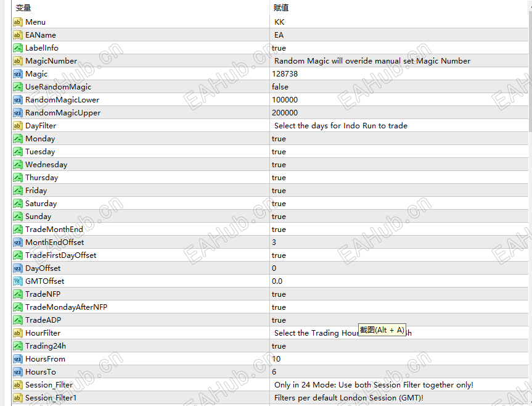532x406 pixels.
Task: Select the RandomMagicLower value 100000
Action: pos(285,100)
